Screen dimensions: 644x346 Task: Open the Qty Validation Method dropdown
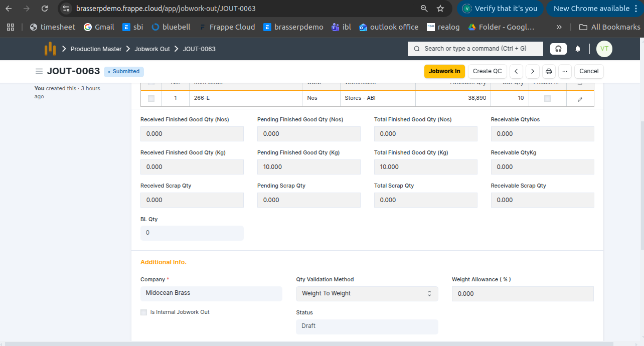(x=367, y=293)
